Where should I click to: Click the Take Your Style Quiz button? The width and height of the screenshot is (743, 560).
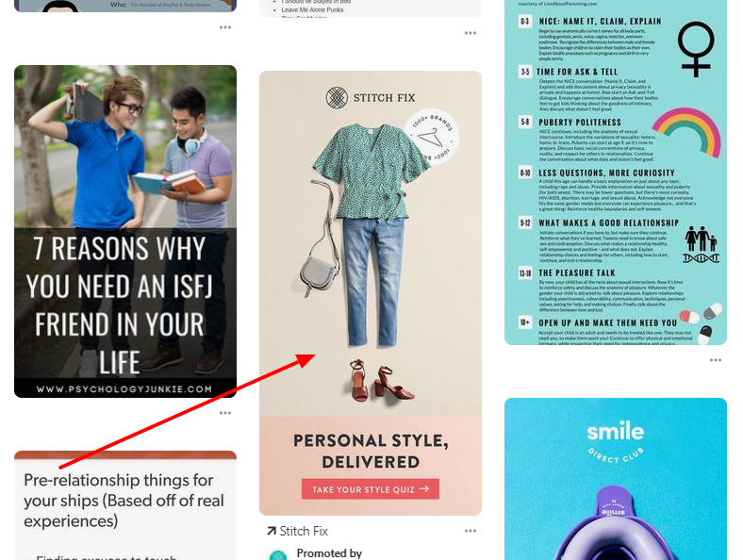371,489
